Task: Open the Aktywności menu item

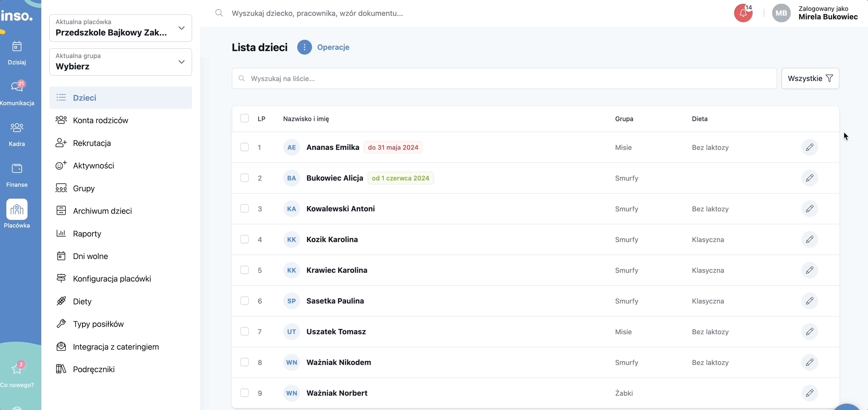Action: pos(121,166)
